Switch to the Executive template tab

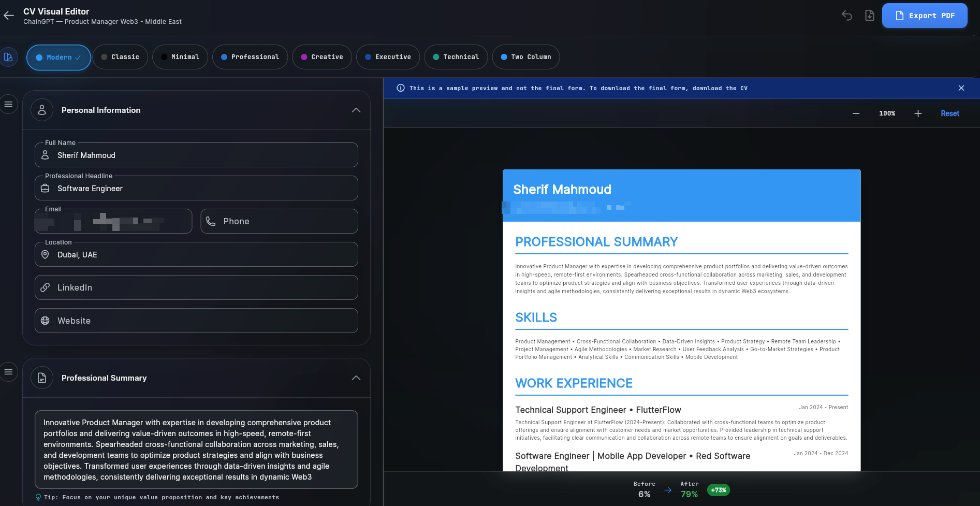388,57
